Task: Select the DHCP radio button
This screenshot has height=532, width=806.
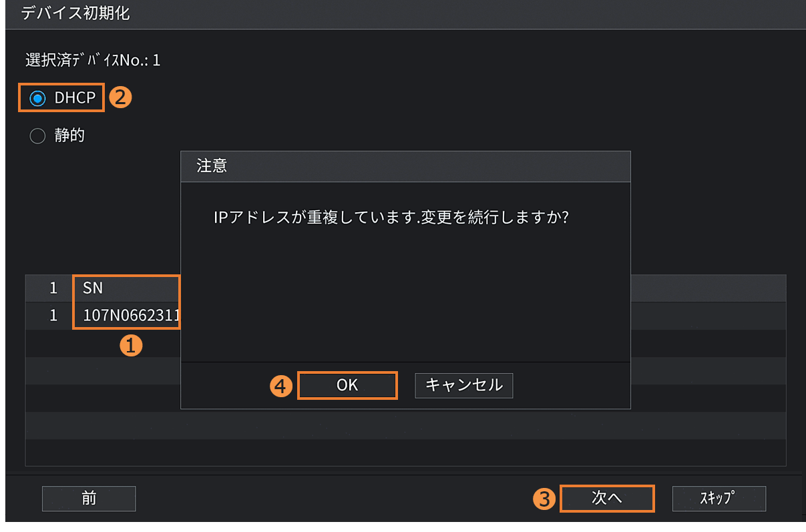Action: [x=38, y=98]
